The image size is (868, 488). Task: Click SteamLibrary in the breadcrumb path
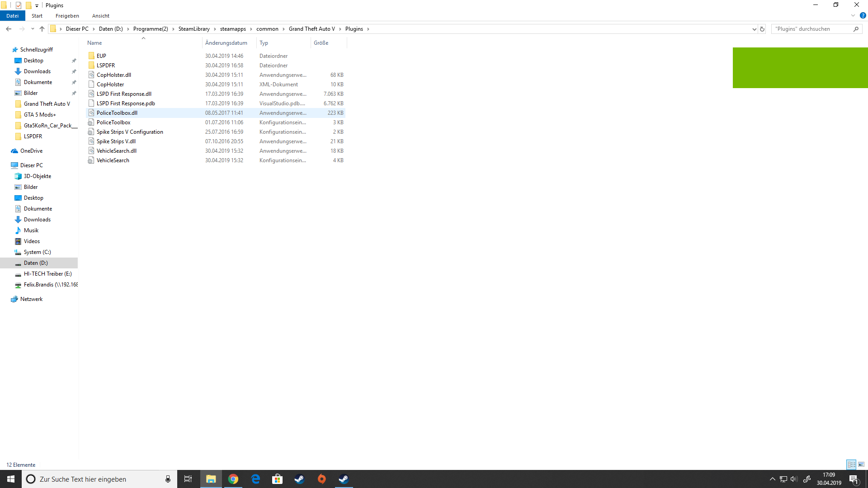(x=194, y=29)
